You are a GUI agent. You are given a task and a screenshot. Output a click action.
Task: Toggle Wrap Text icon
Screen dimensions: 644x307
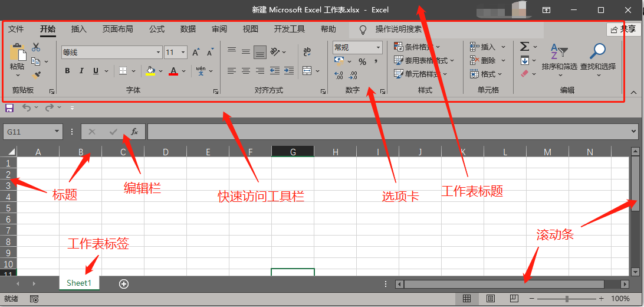[x=307, y=52]
